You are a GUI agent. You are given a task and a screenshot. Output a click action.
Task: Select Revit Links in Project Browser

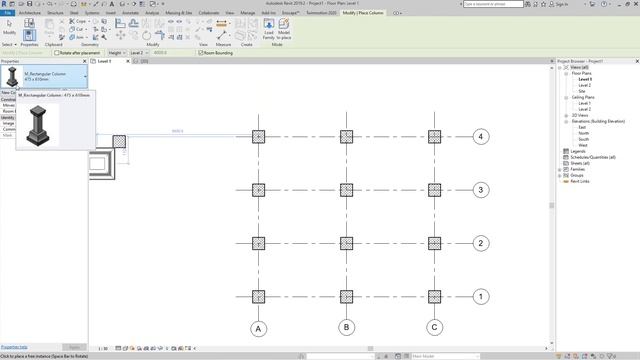pos(580,181)
